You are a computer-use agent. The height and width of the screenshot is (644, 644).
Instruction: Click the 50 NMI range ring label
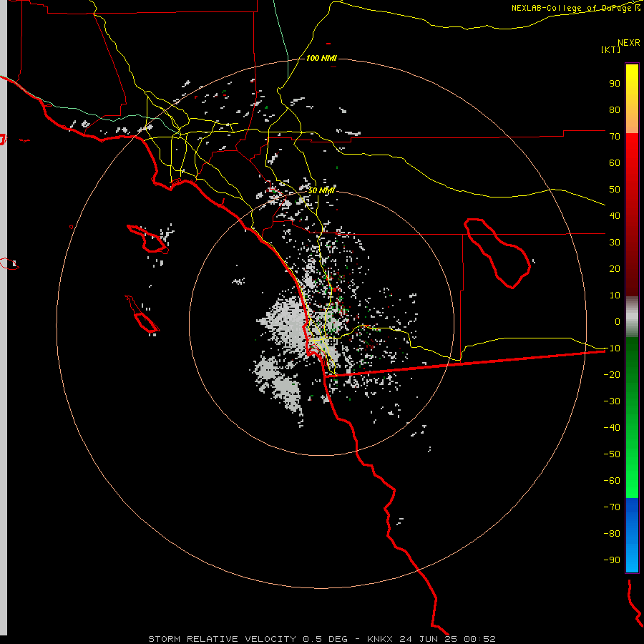tap(321, 190)
